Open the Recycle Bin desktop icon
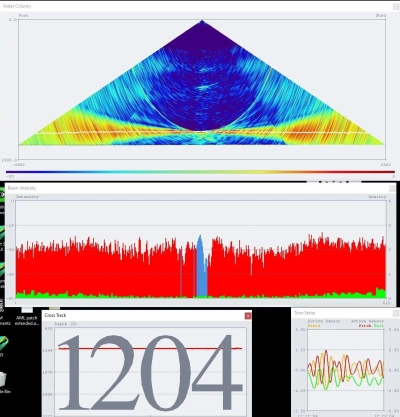Image resolution: width=400 pixels, height=417 pixels. (4, 382)
